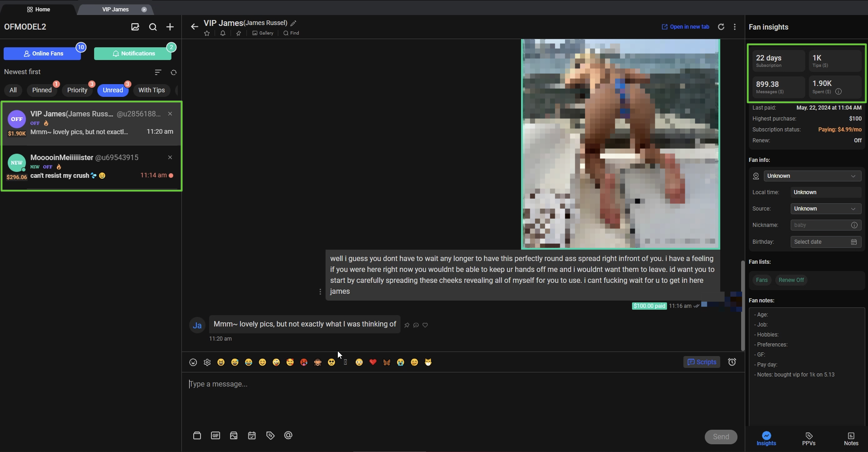This screenshot has height=452, width=868.
Task: Click the @ mention icon in composer toolbar
Action: pyautogui.click(x=288, y=436)
